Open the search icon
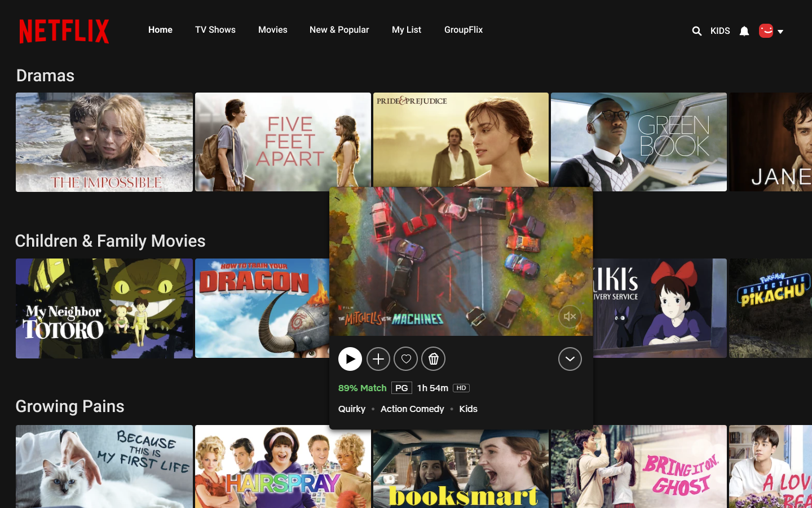 (x=697, y=31)
